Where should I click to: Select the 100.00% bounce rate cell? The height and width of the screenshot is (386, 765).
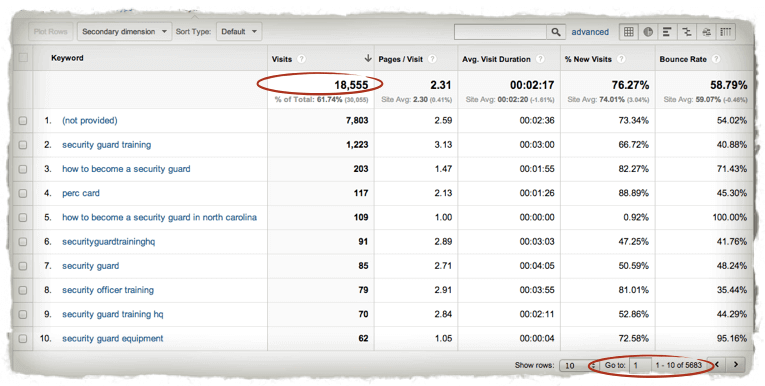[729, 217]
